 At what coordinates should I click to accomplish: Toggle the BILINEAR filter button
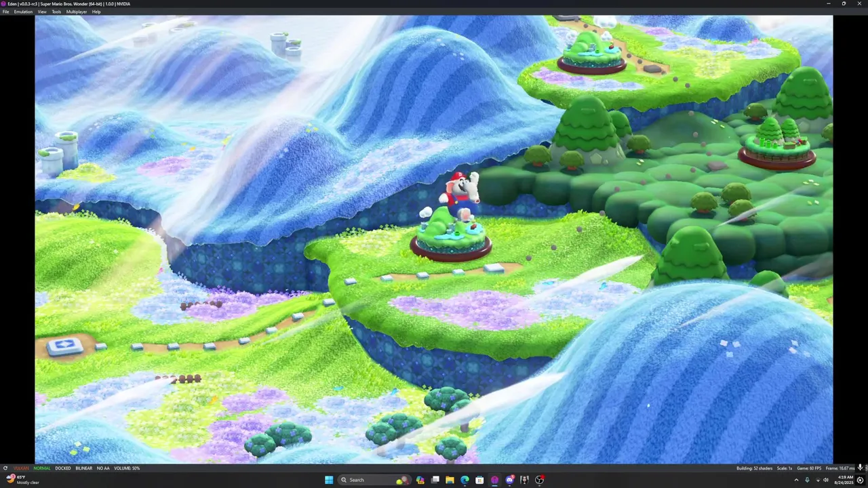pos(84,468)
